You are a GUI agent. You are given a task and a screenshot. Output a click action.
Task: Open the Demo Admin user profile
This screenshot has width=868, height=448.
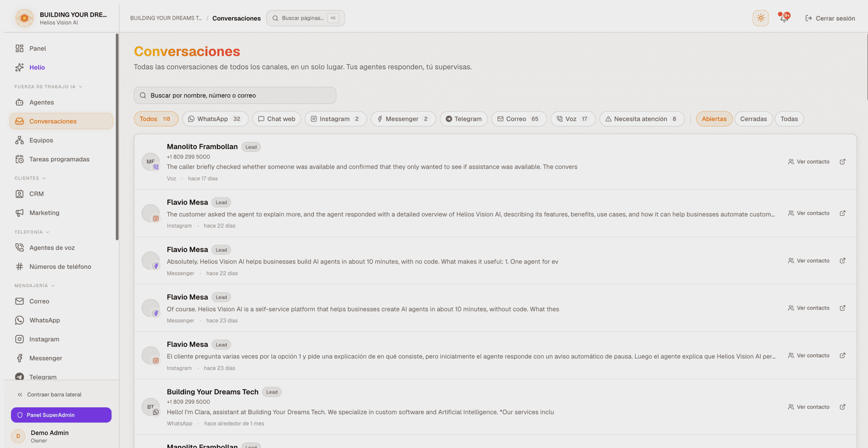click(61, 436)
